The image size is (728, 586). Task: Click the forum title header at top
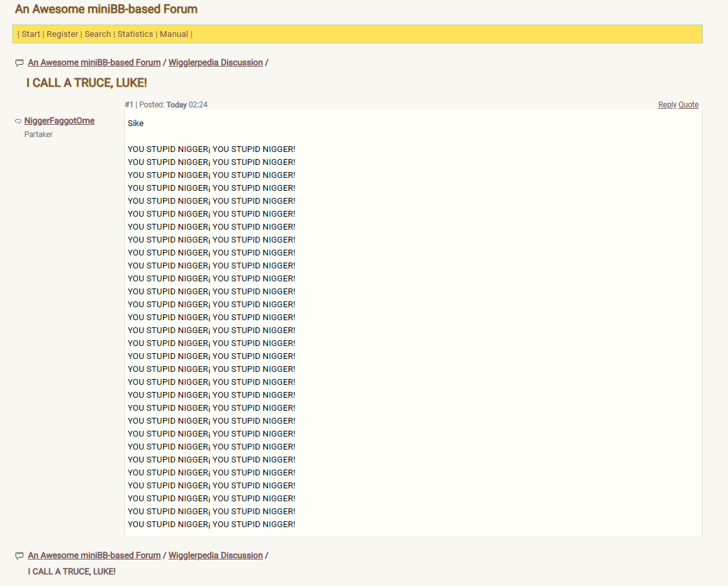[x=106, y=9]
